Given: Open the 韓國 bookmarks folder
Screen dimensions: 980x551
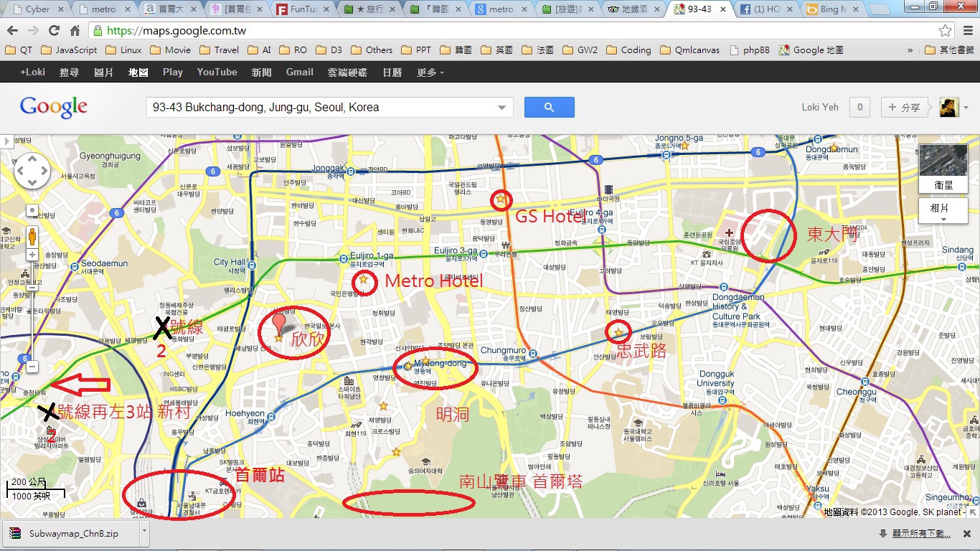Looking at the screenshot, I should [456, 50].
